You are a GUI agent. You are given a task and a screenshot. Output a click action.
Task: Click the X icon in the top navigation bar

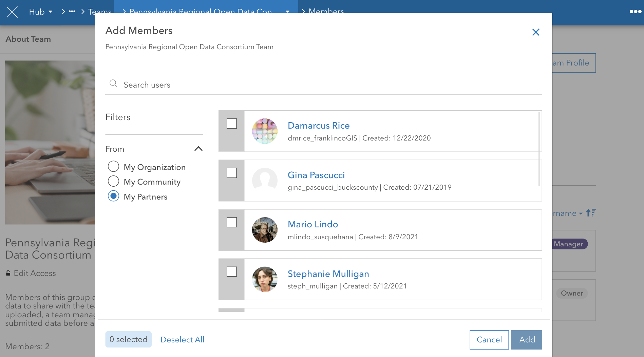click(12, 12)
